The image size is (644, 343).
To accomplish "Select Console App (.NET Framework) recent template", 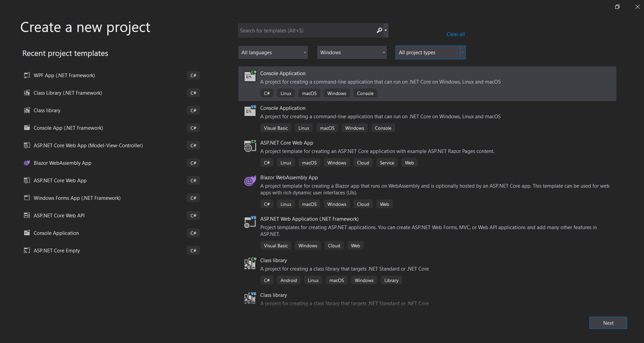I will tap(111, 128).
